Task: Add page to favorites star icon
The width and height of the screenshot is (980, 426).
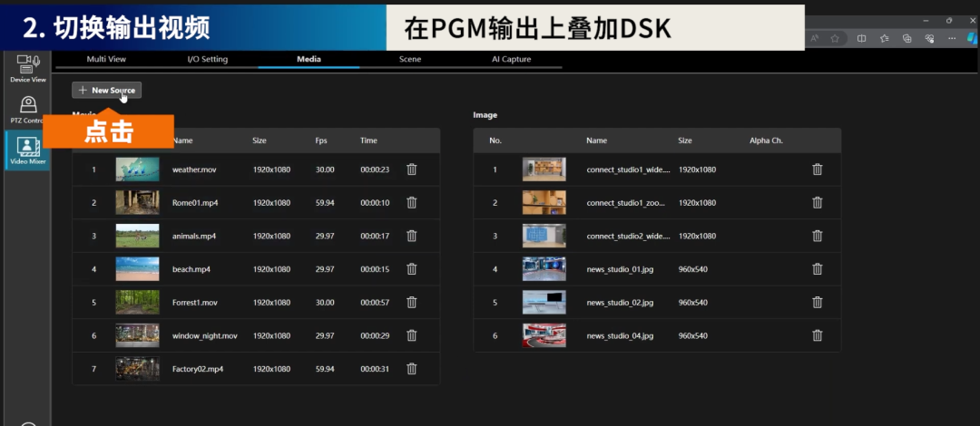Action: tap(835, 38)
